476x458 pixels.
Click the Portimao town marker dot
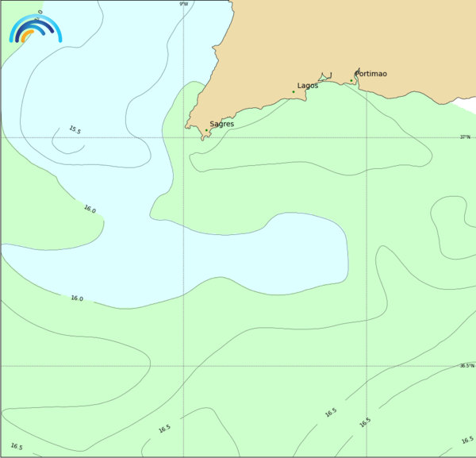tap(351, 80)
